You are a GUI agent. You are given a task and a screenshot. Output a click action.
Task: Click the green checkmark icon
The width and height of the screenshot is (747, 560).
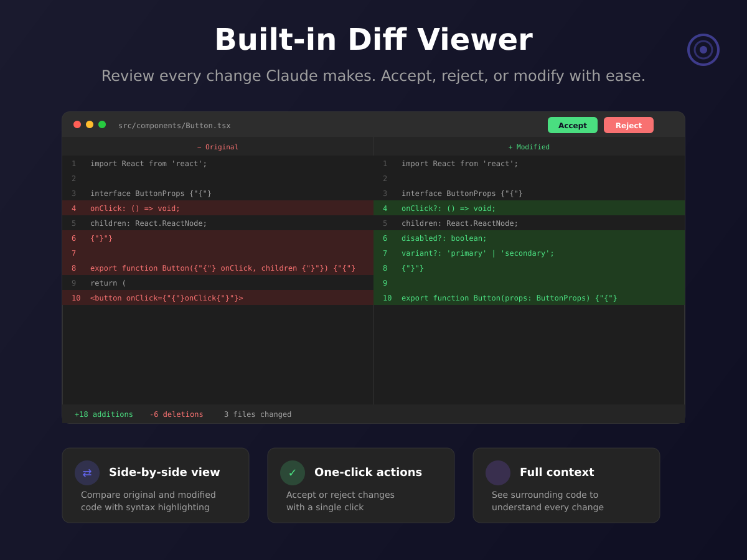[293, 473]
